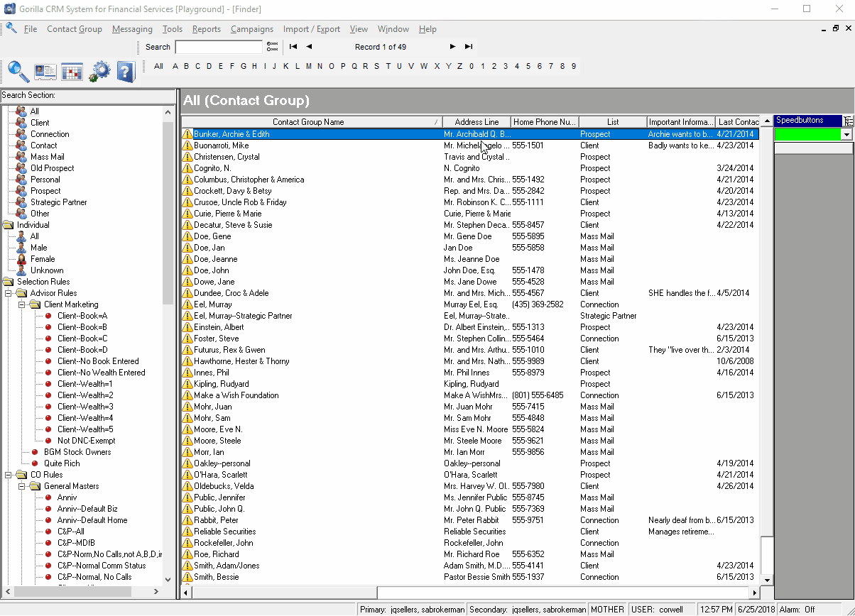Jump to the last record arrow
Screen dimensions: 855x616
click(469, 47)
